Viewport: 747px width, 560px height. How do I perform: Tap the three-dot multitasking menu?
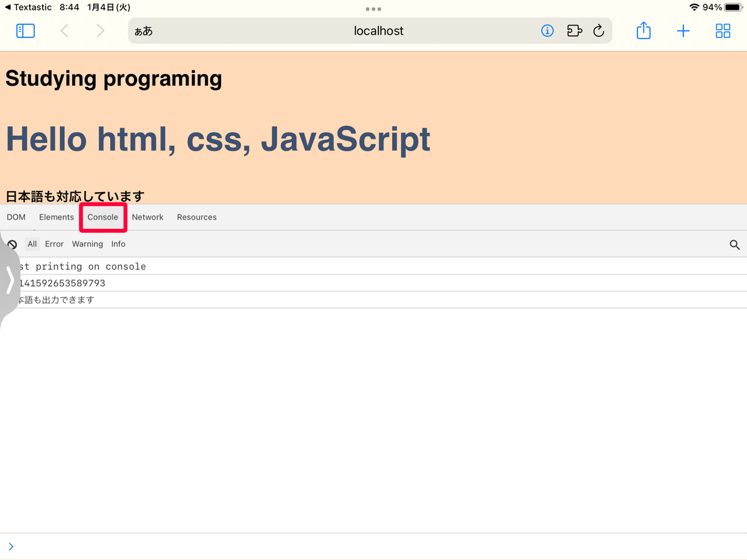point(374,9)
